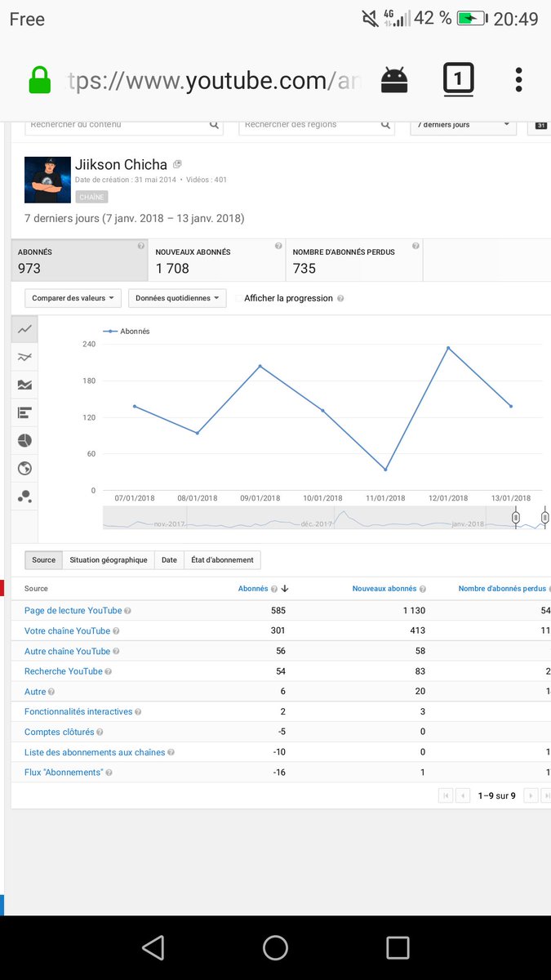
Task: Show help for the Abonnés metric card
Action: click(x=141, y=246)
